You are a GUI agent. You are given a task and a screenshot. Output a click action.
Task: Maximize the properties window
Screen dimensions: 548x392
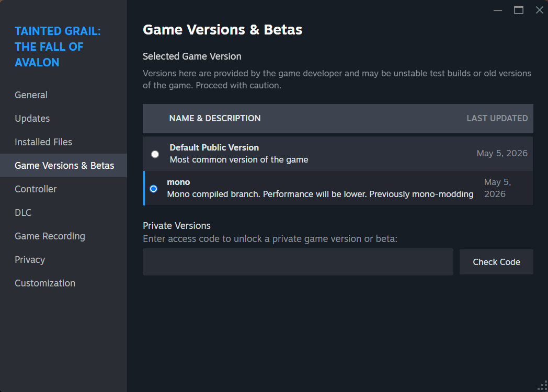pos(519,10)
